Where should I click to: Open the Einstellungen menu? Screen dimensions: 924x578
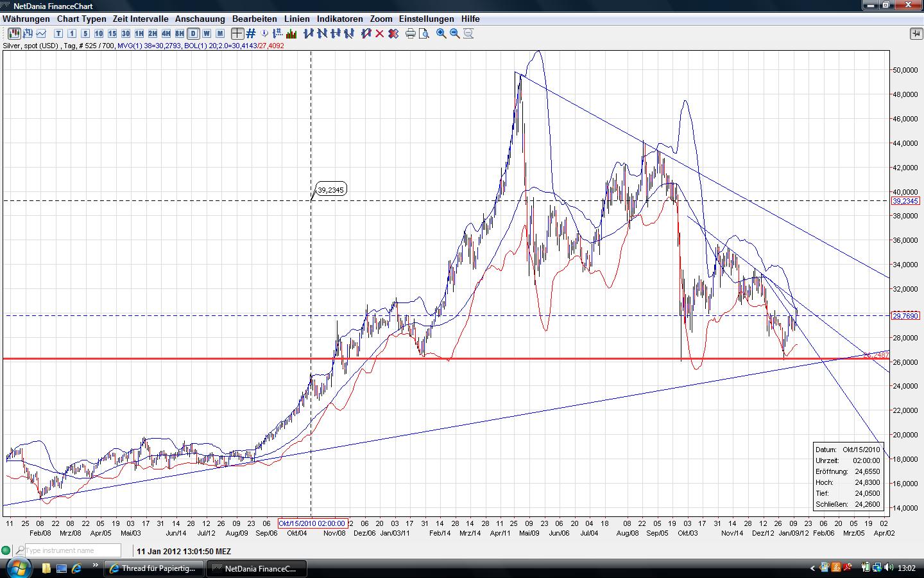click(x=426, y=19)
